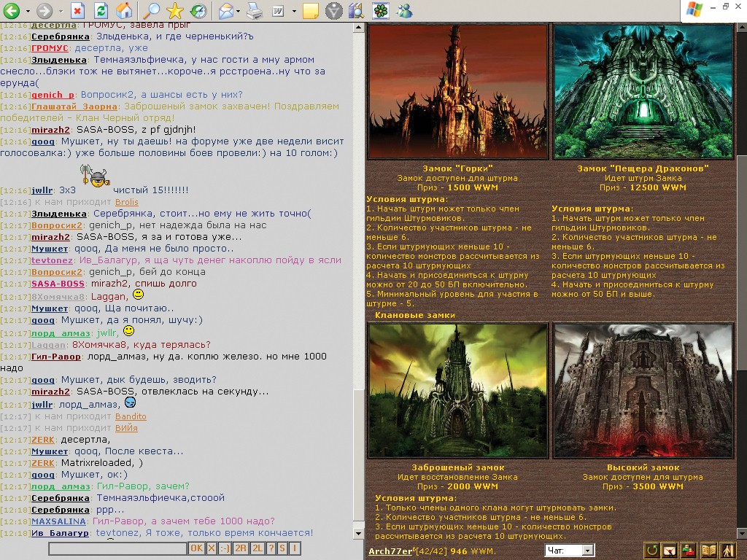The height and width of the screenshot is (560, 747).
Task: Open the Заброшеный замок castle image
Action: pyautogui.click(x=458, y=391)
